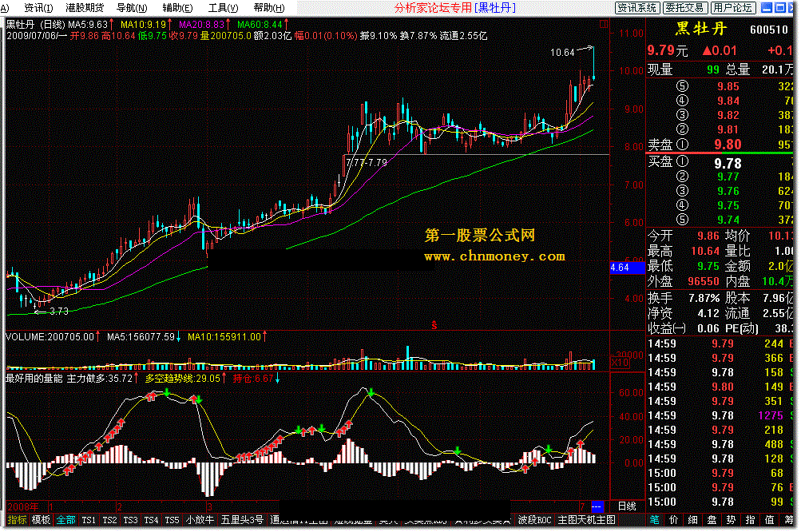Click the 2008年 timeline label
The height and width of the screenshot is (532, 801).
(23, 506)
